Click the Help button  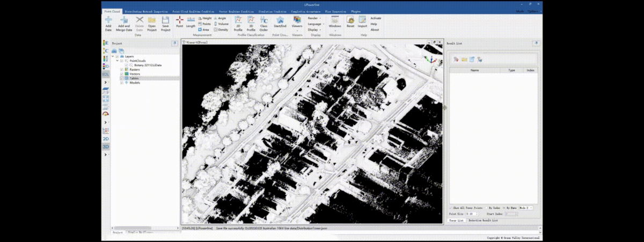click(x=374, y=24)
